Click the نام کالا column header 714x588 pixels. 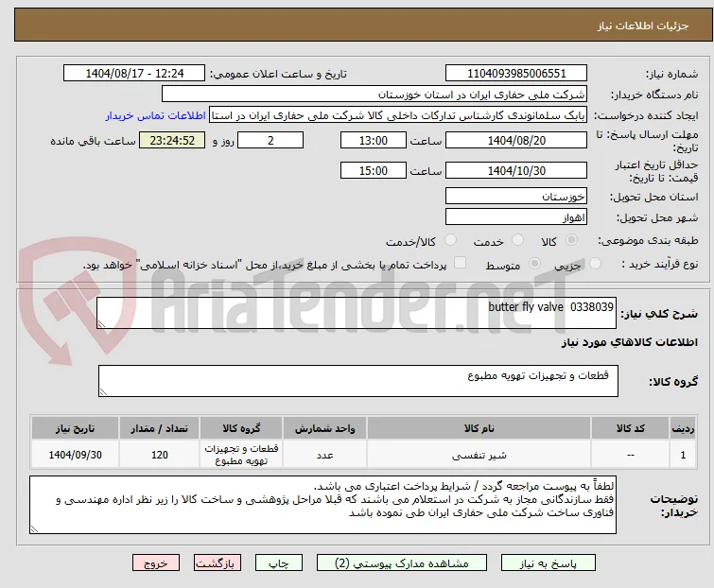(479, 428)
